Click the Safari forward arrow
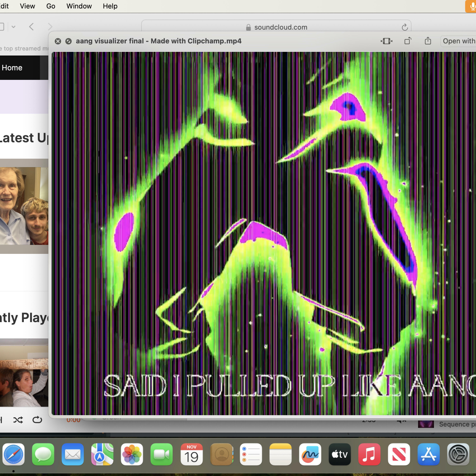Viewport: 476px width, 476px height. coord(50,27)
